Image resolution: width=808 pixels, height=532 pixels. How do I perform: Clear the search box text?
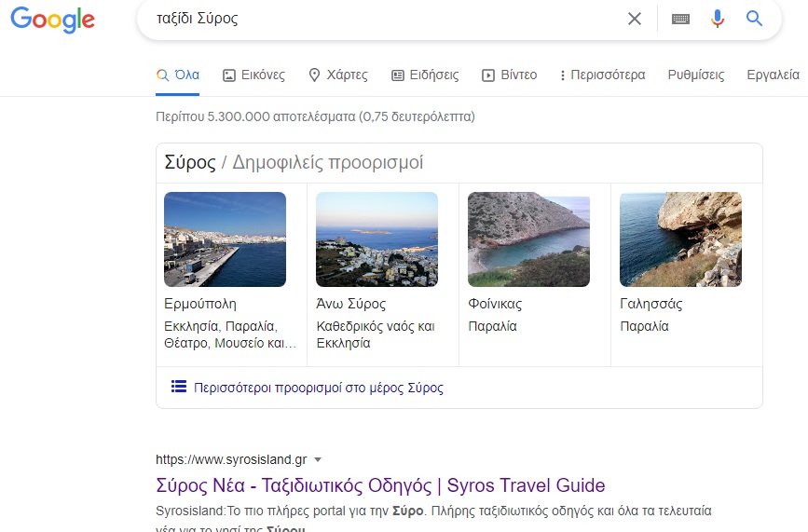635,19
